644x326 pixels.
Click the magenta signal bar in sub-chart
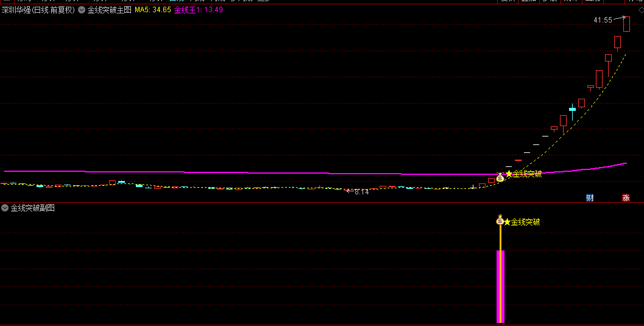point(501,286)
